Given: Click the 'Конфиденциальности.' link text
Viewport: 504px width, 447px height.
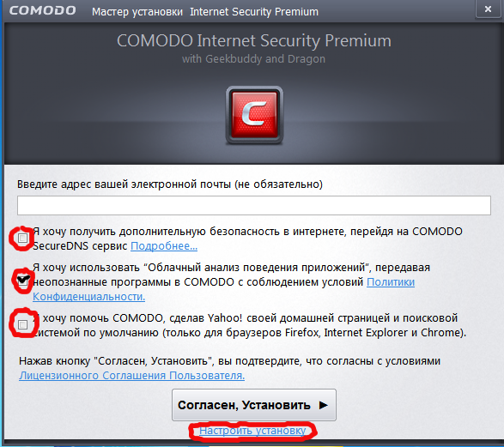Looking at the screenshot, I should point(88,296).
